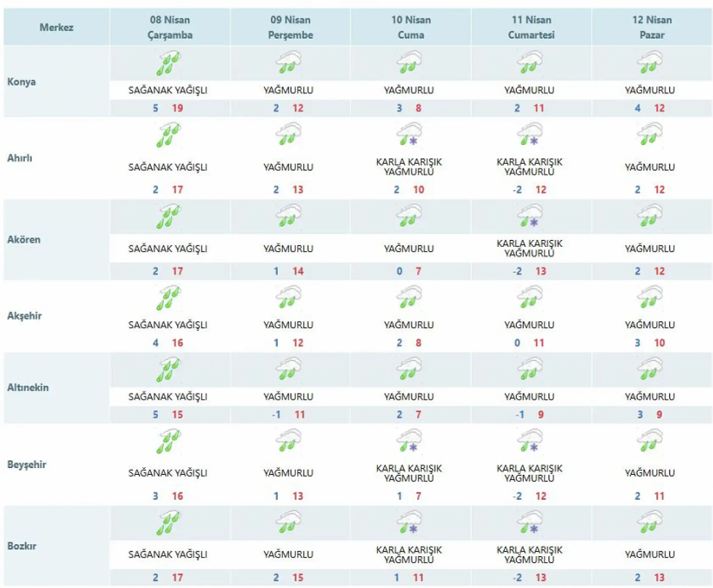
Task: Click Akören's sleet icon for 11 Nisan Cumartesi
Action: 529,216
